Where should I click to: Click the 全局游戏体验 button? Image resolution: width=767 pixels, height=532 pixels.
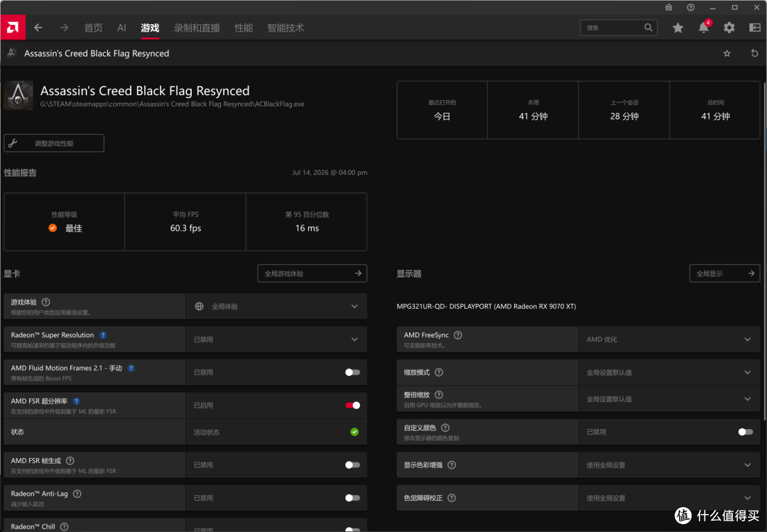(312, 273)
